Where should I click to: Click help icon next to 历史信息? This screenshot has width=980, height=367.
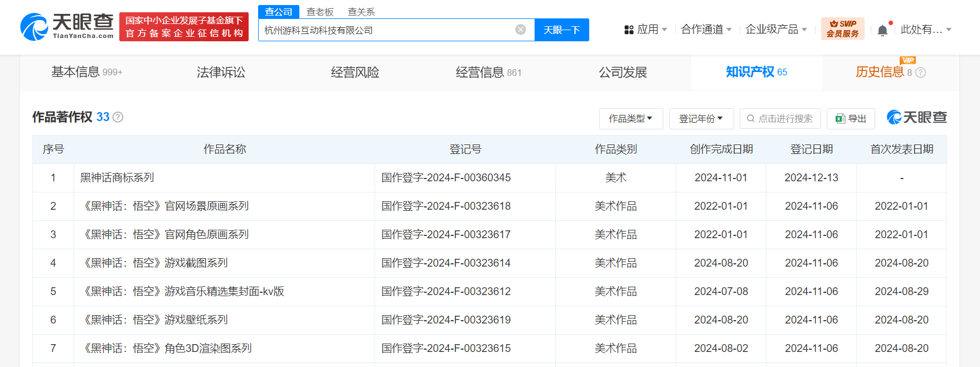click(921, 73)
